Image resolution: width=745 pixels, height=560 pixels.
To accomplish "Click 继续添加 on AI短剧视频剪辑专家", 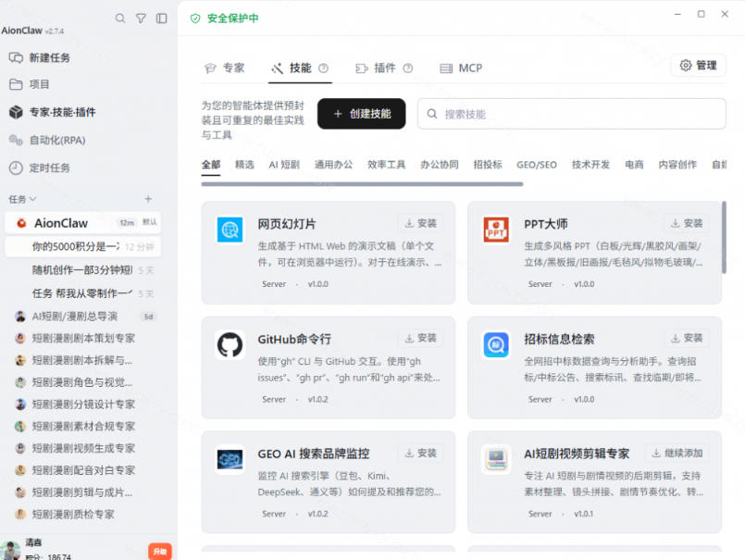I will pos(677,453).
